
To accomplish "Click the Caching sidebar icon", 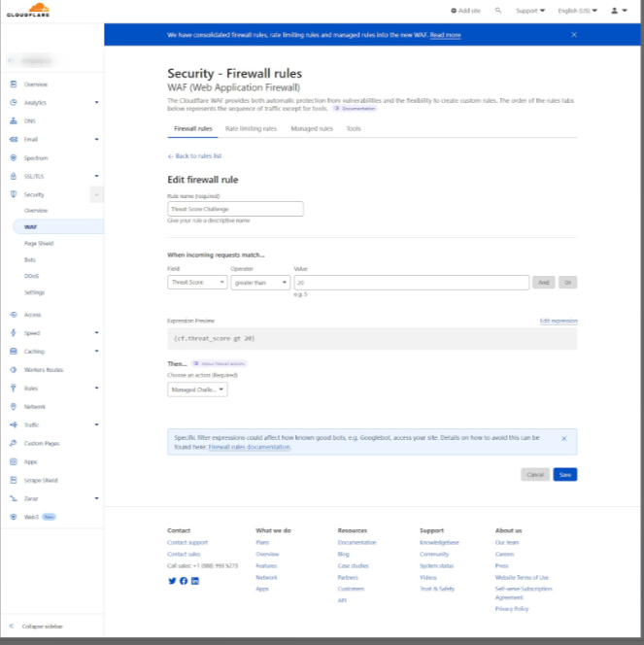I will click(x=14, y=352).
